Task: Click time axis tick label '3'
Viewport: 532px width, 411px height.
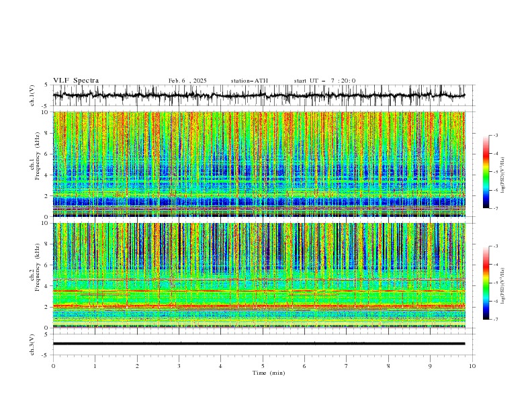Action: [x=179, y=366]
